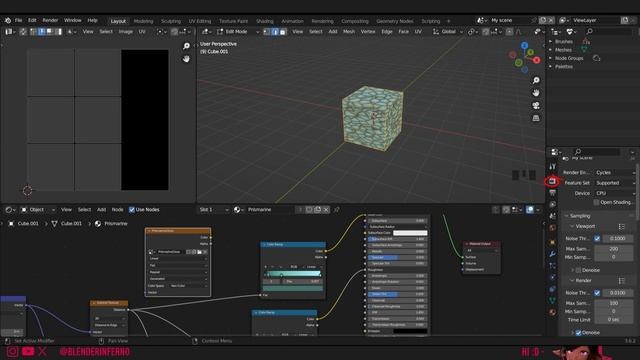Collapse the Sampling panel
Image resolution: width=640 pixels, height=360 pixels.
(580, 216)
